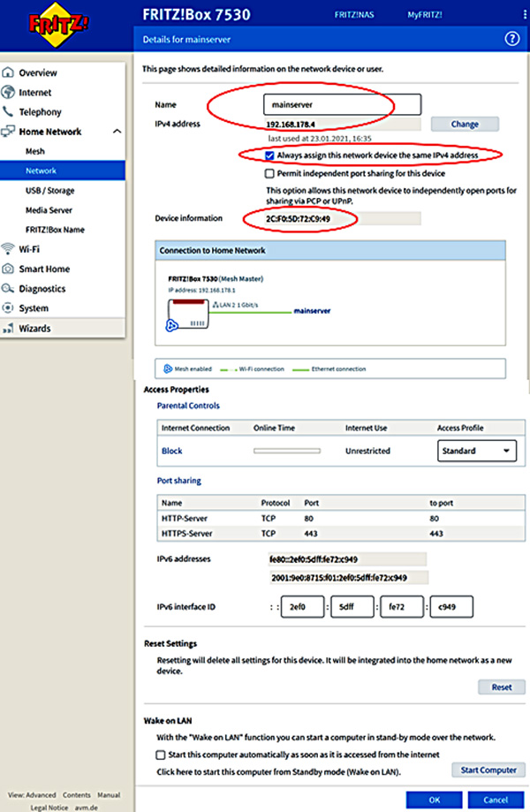The width and height of the screenshot is (530, 812).
Task: Click the System gear icon
Action: (8, 307)
